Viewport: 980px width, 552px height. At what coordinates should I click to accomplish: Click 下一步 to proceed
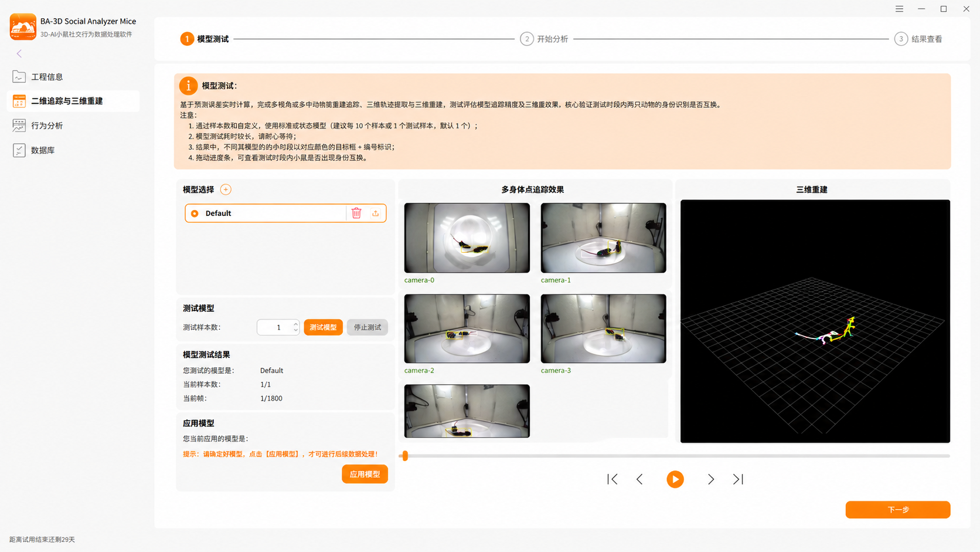pos(897,510)
